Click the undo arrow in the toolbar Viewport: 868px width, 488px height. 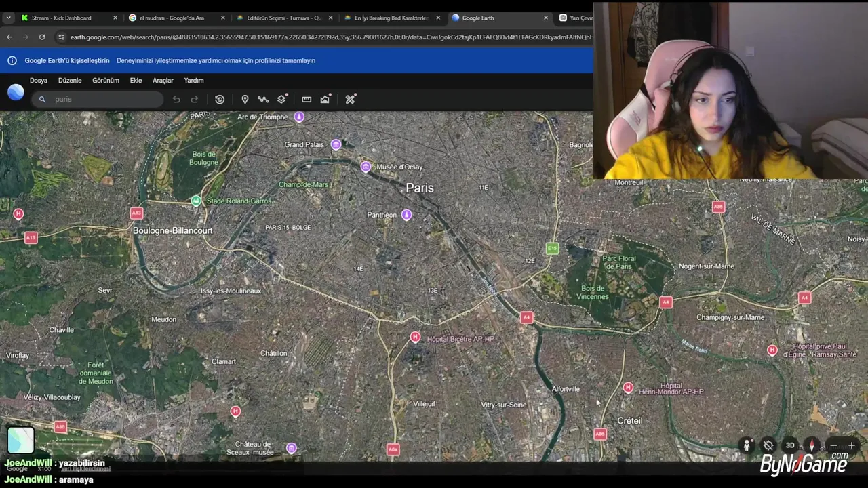click(176, 100)
